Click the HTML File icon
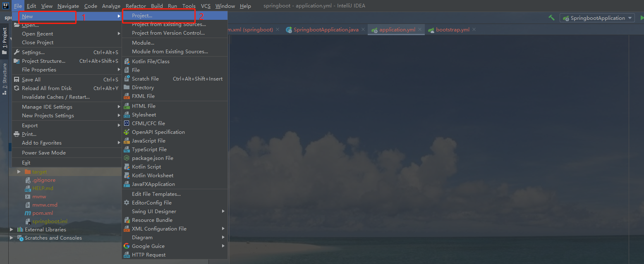This screenshot has height=264, width=644. click(x=127, y=106)
